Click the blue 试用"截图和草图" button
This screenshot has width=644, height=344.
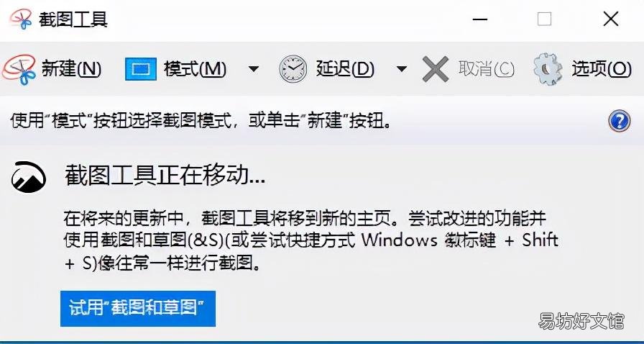click(137, 309)
